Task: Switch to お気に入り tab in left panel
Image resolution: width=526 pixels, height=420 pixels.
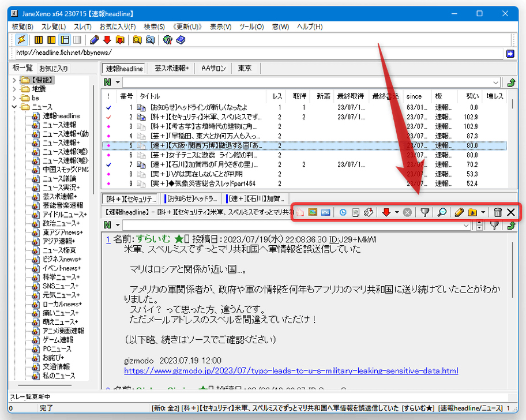Action: point(54,69)
